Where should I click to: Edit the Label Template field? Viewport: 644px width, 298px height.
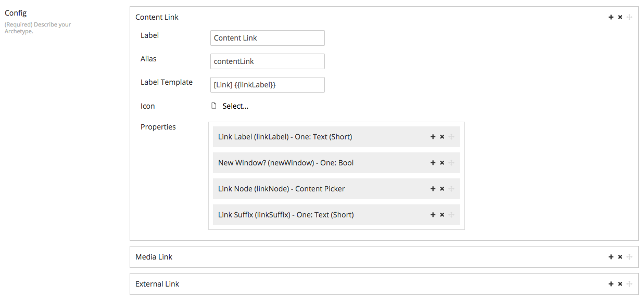pyautogui.click(x=268, y=85)
